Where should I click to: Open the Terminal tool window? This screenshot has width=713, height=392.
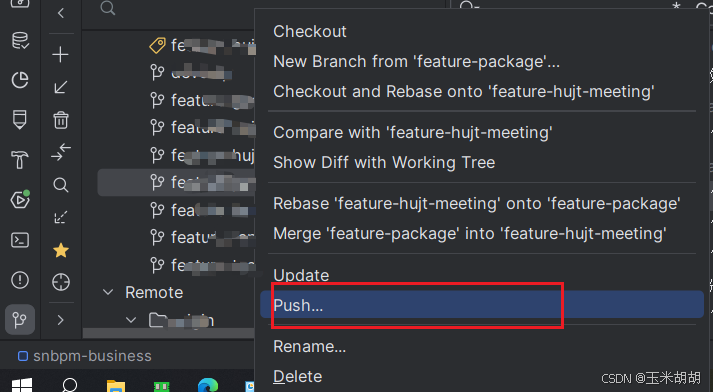pyautogui.click(x=20, y=240)
